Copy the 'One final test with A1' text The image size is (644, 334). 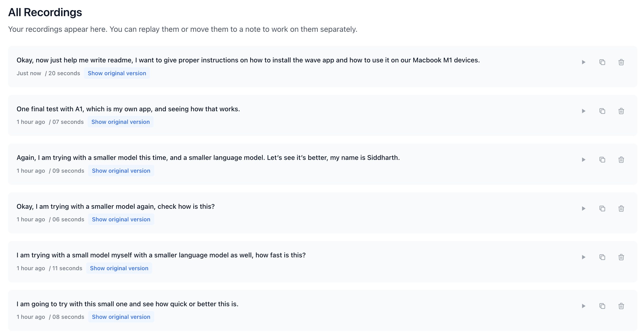pyautogui.click(x=602, y=111)
